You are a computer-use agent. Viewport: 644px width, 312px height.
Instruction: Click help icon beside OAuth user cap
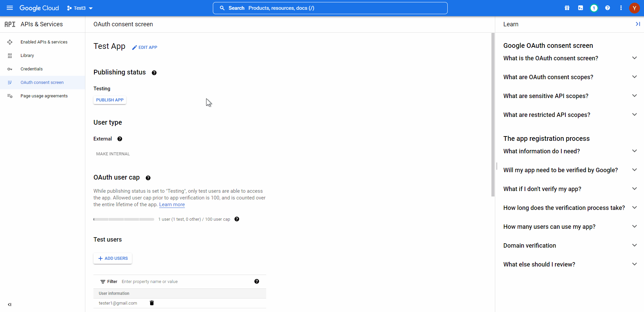point(148,178)
